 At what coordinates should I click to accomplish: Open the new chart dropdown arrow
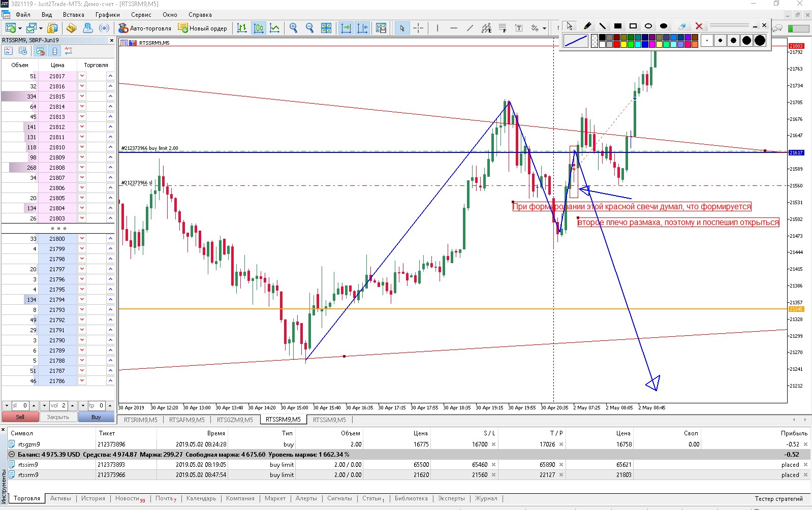tap(20, 28)
